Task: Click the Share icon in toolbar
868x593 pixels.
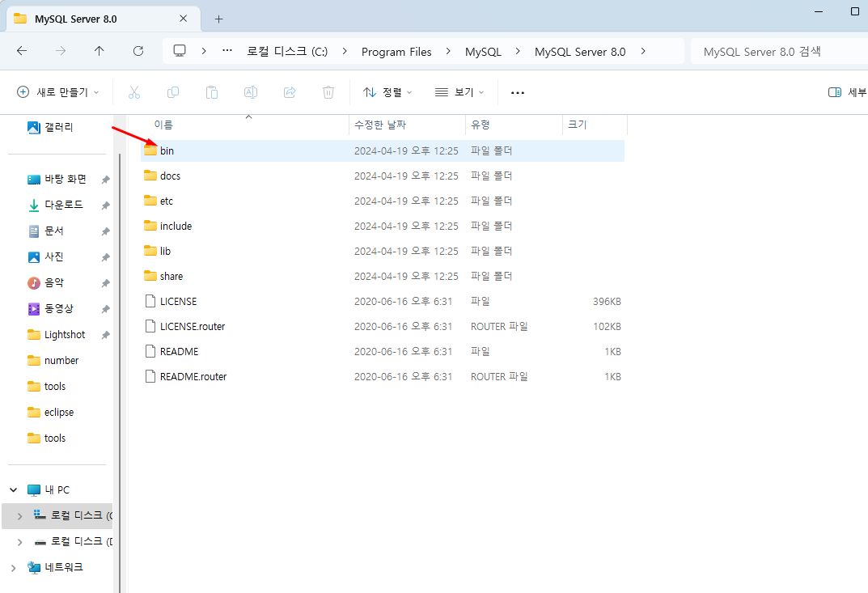Action: click(290, 92)
